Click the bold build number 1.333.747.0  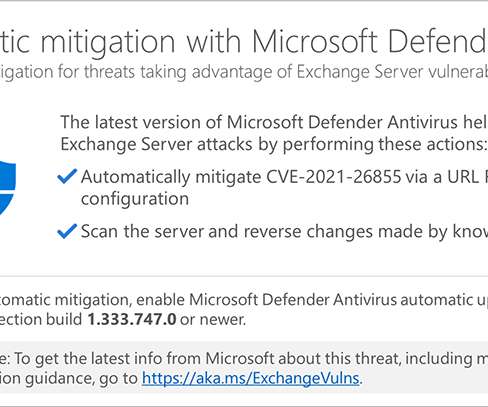[132, 319]
